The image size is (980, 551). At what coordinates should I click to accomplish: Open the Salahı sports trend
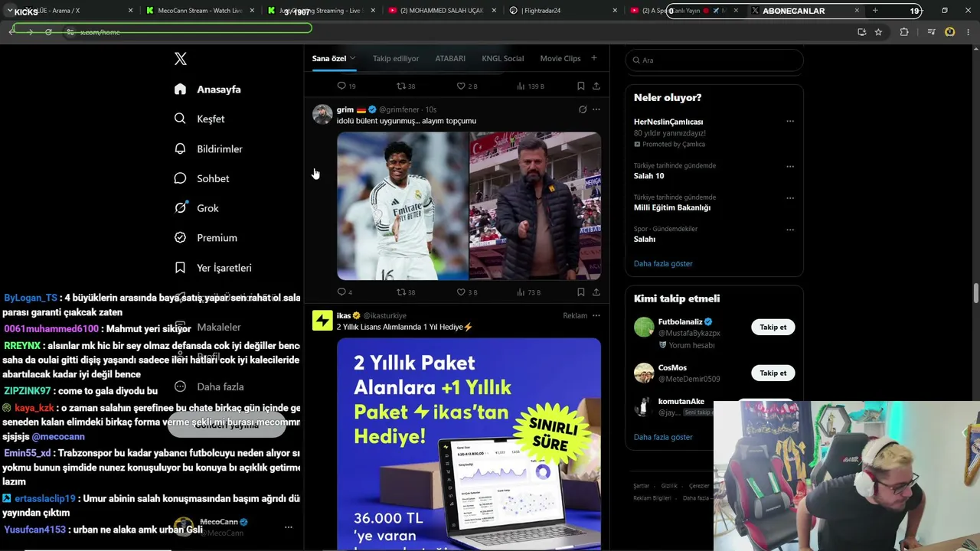(645, 240)
